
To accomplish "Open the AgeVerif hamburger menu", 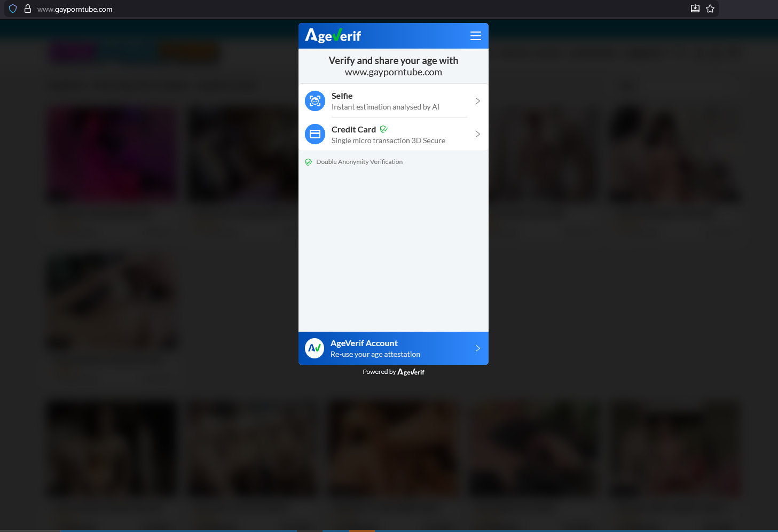I will pyautogui.click(x=475, y=36).
